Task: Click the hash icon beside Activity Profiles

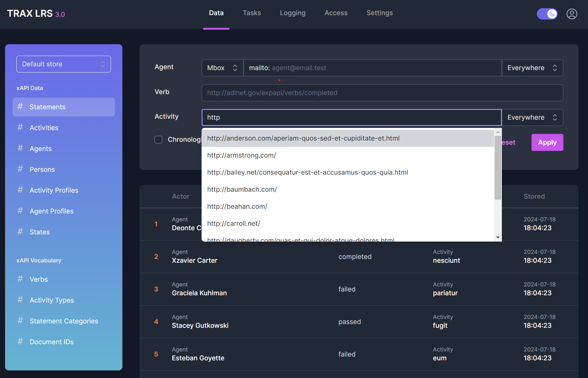Action: click(20, 190)
